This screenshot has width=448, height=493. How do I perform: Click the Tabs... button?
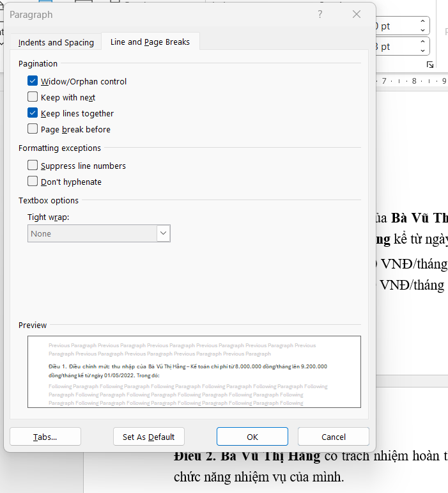click(x=45, y=436)
